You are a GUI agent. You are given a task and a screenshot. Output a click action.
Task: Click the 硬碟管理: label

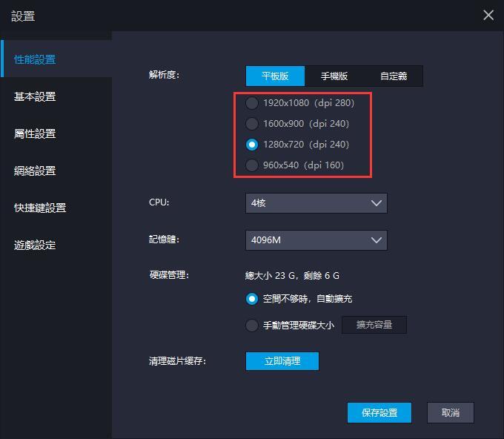pyautogui.click(x=169, y=275)
